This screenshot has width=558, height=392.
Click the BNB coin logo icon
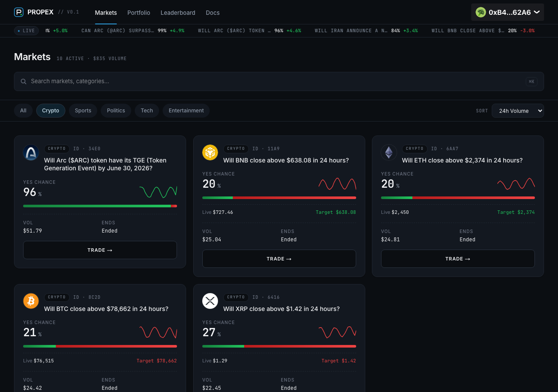tap(210, 152)
